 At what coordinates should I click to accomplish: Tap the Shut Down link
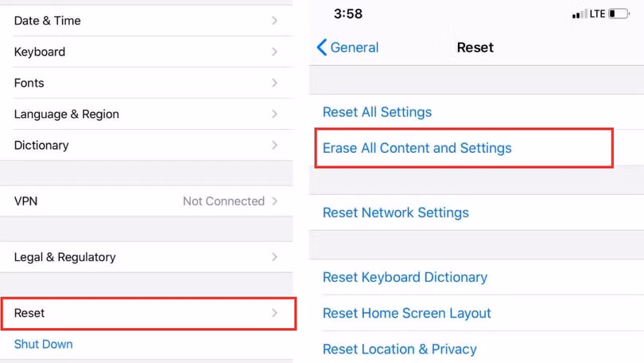tap(44, 345)
